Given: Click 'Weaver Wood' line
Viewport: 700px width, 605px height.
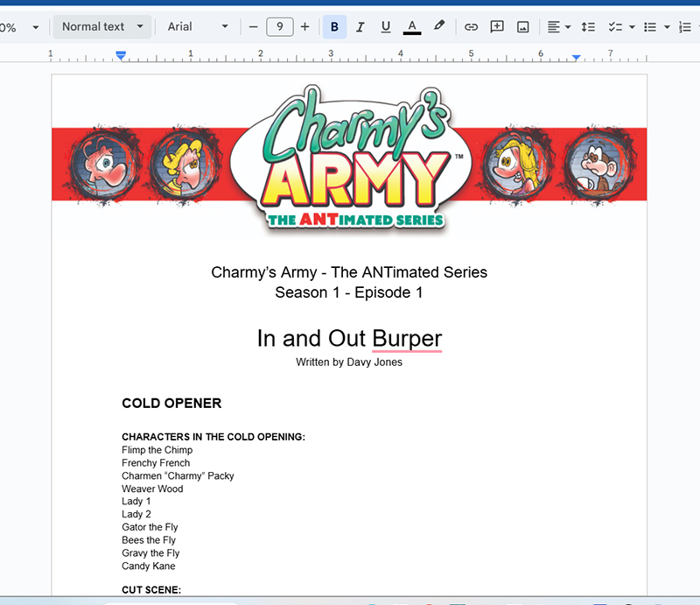Looking at the screenshot, I should [x=152, y=489].
